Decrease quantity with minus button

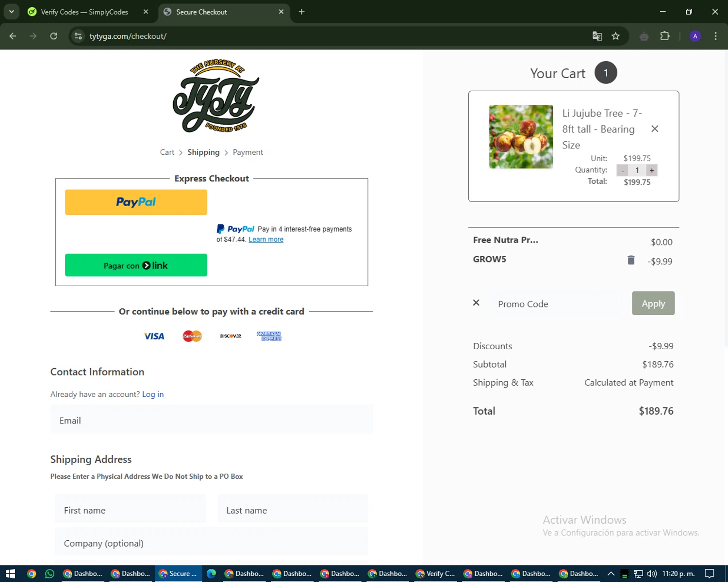coord(623,170)
